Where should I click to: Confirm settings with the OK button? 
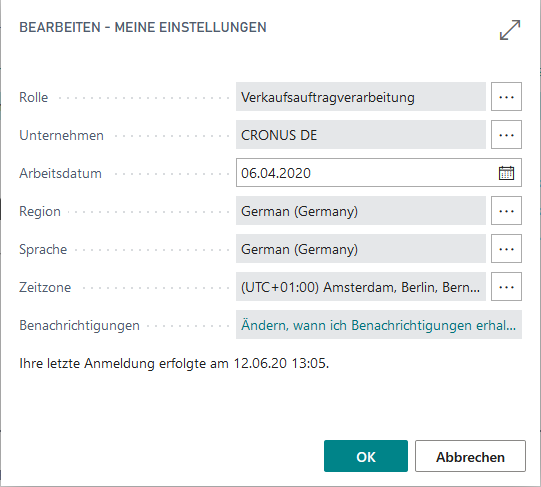pos(366,456)
